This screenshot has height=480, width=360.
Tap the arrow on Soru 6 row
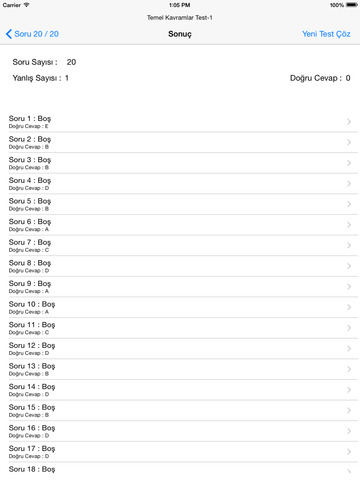pyautogui.click(x=349, y=225)
